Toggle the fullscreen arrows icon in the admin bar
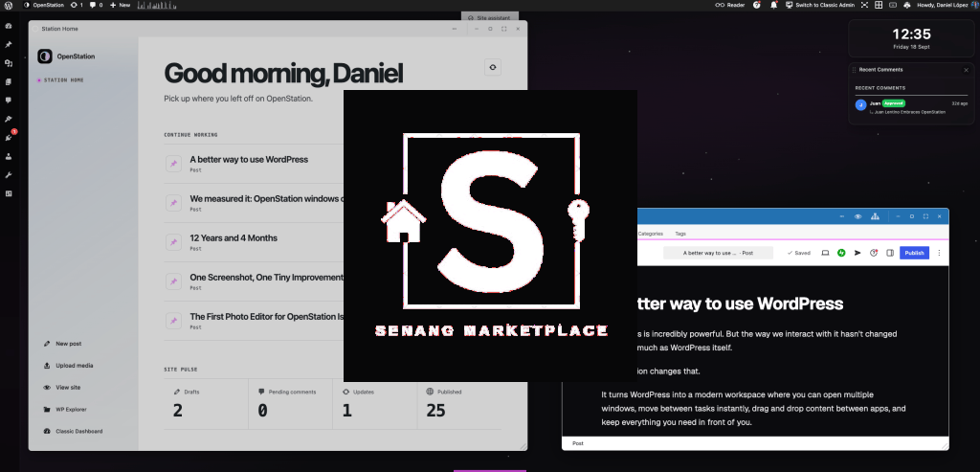 tap(865, 5)
